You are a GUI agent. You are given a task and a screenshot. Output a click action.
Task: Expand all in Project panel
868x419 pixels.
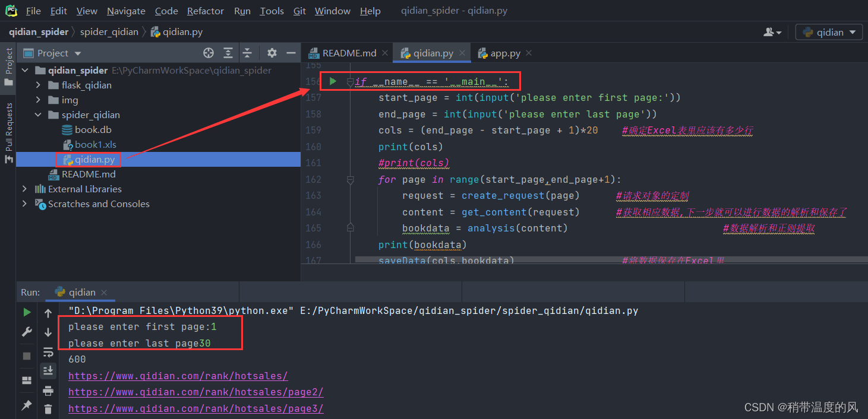pos(228,53)
